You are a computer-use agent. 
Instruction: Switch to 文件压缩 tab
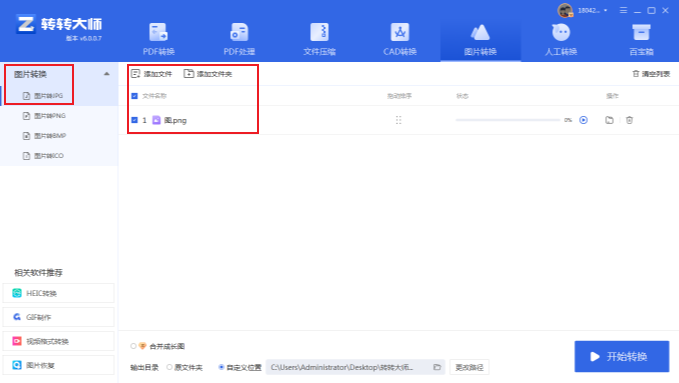[x=320, y=40]
